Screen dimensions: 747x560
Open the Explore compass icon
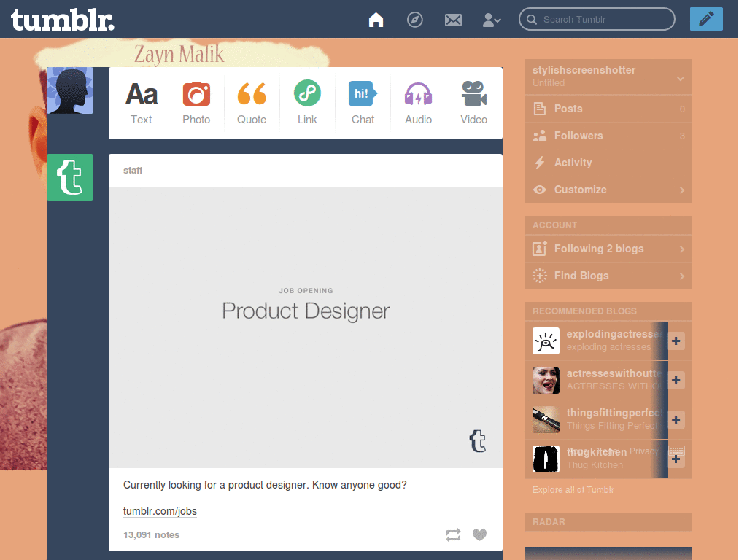click(x=414, y=20)
